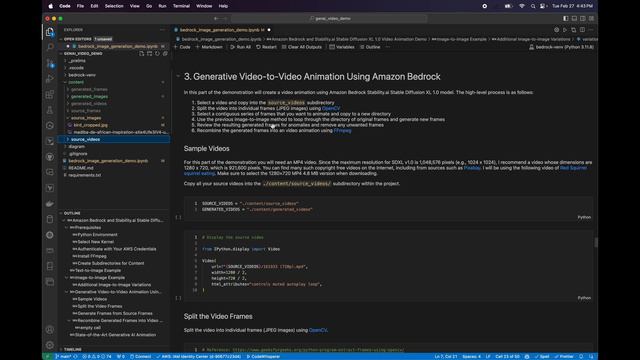Open the Run and Debug view
640x360 pixels.
coord(50,79)
